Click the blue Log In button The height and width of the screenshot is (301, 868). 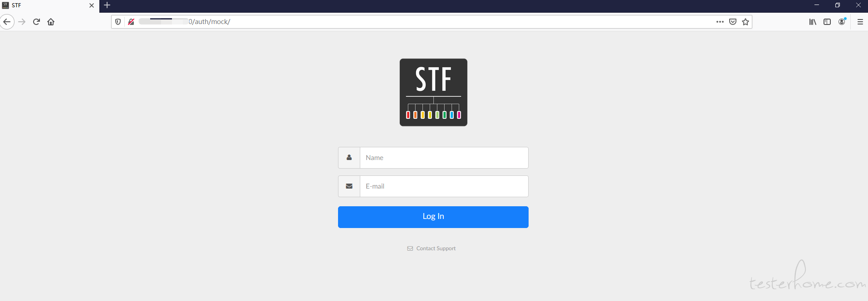point(433,217)
